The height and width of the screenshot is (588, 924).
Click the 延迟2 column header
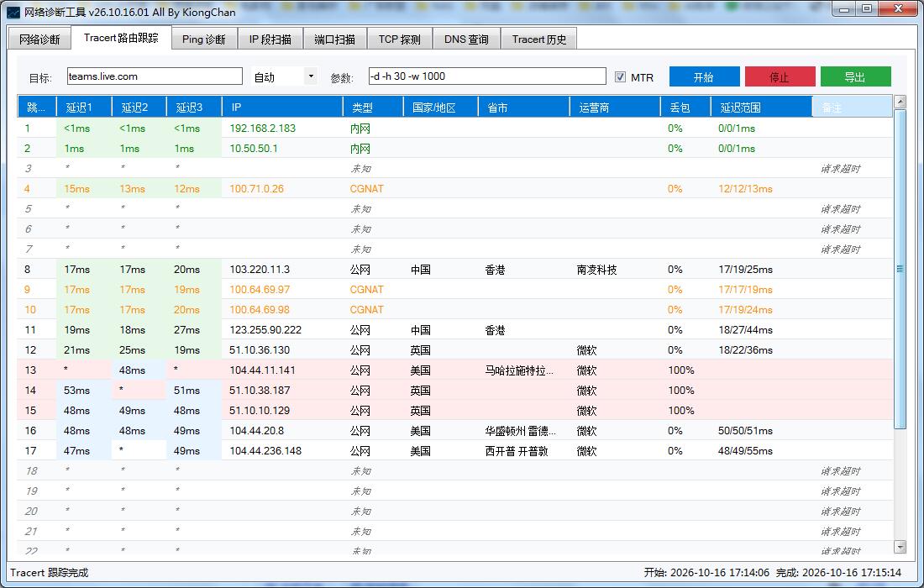(x=139, y=108)
